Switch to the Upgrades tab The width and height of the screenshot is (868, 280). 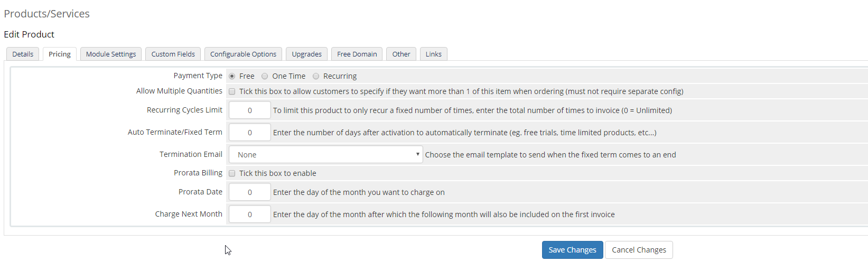coord(306,54)
